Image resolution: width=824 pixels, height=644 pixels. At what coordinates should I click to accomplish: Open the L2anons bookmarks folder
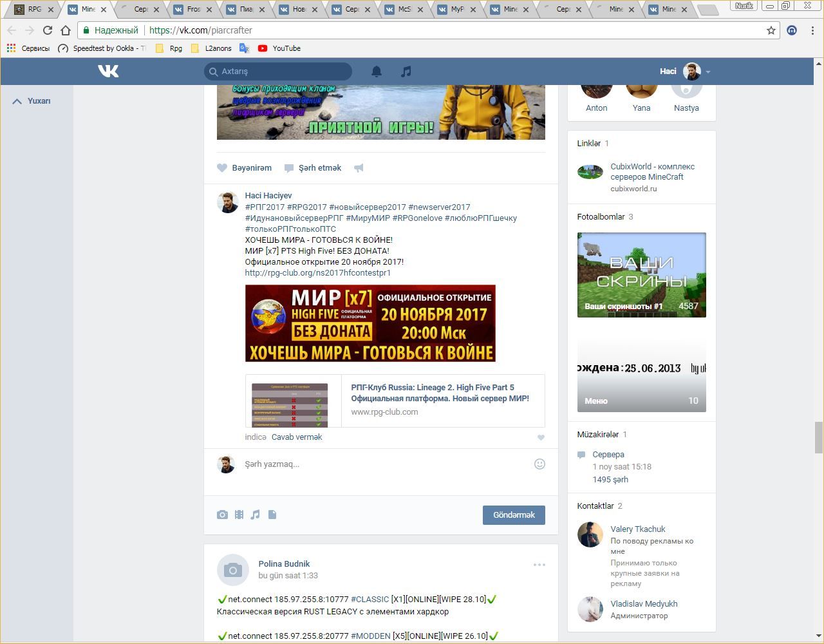pyautogui.click(x=211, y=48)
